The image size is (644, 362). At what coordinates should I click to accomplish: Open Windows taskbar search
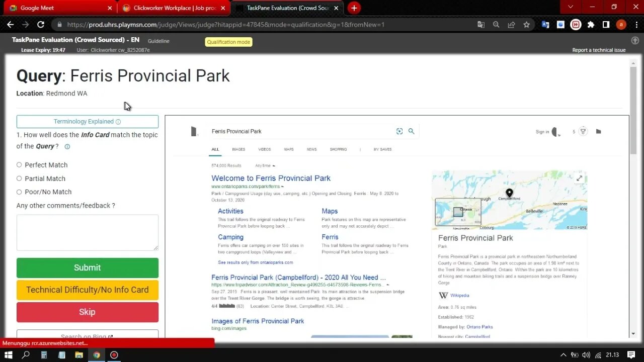click(26, 355)
